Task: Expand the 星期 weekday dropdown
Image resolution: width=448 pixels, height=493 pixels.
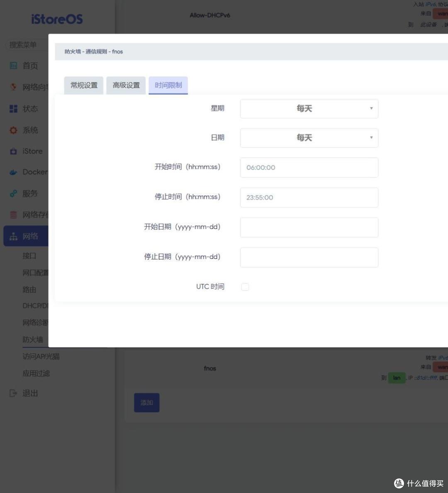Action: (309, 109)
